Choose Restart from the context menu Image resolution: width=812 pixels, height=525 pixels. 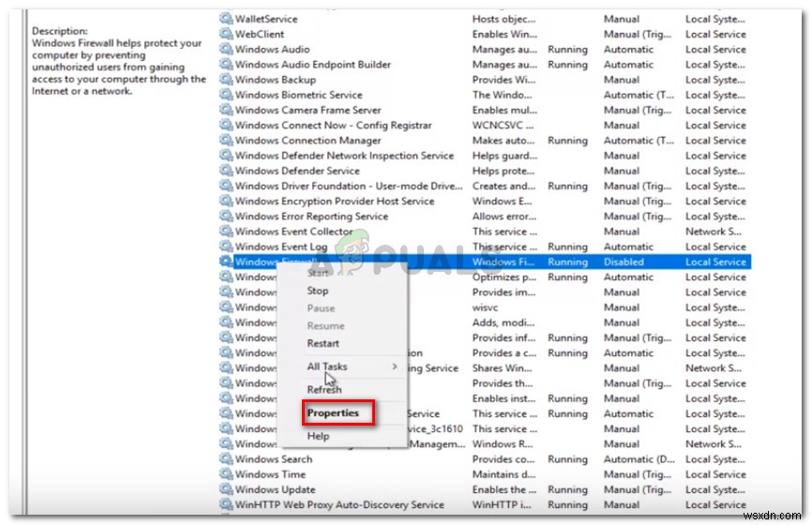coord(323,343)
